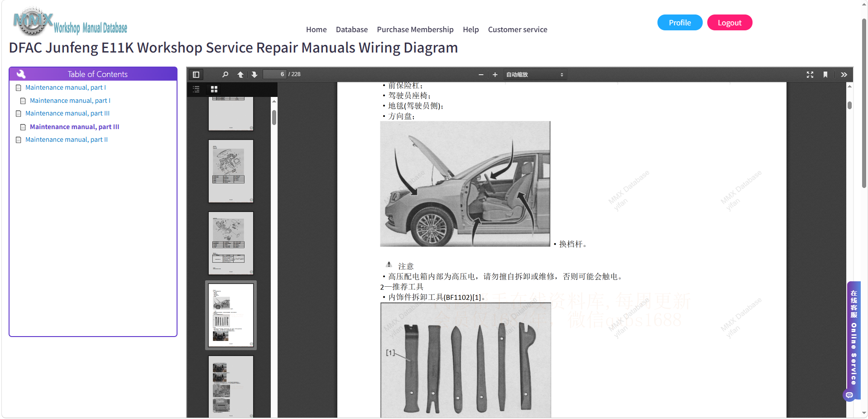Click the wrench icon in Table of Contents header
Screen dimensions: 868x419
[21, 74]
